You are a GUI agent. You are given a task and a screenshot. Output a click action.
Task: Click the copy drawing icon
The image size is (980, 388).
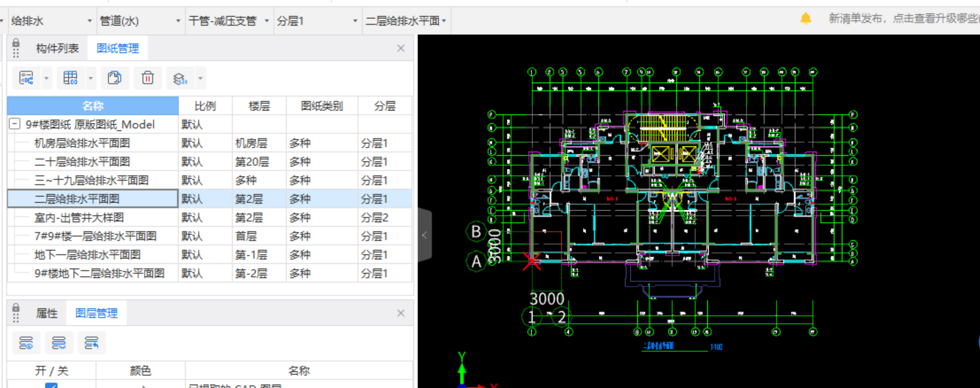point(114,78)
